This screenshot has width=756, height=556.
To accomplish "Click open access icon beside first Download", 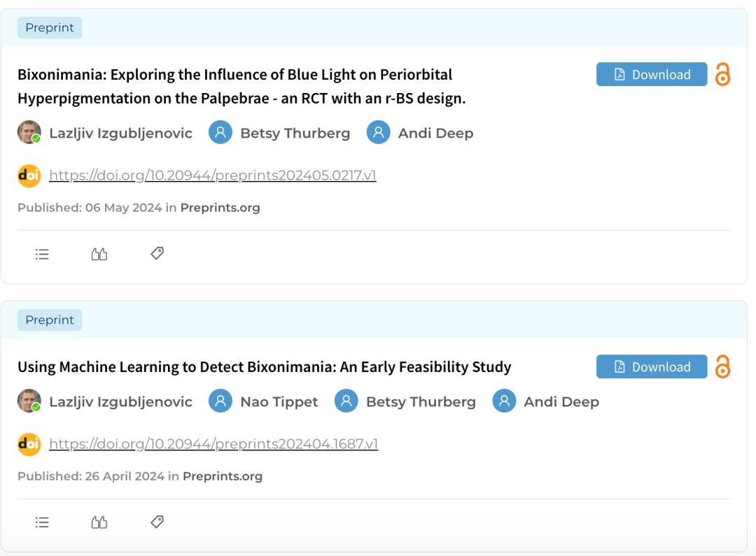I will 722,74.
